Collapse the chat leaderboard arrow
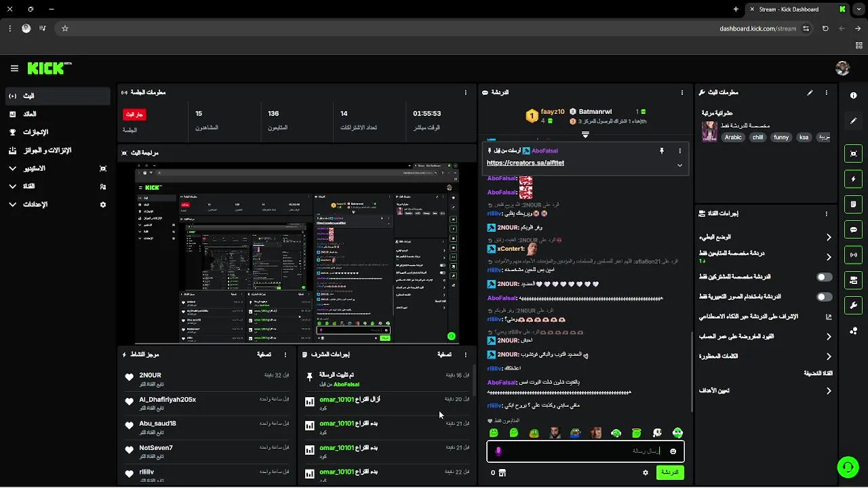The image size is (868, 488). point(585,135)
